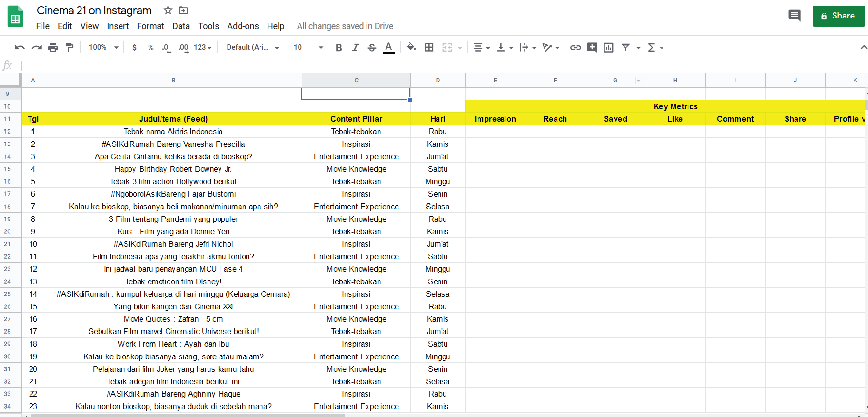This screenshot has width=868, height=417.
Task: Click the Redo icon
Action: tap(36, 48)
